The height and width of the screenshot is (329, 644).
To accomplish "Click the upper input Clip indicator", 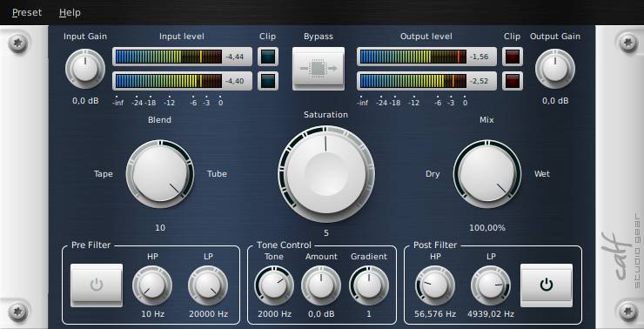I will (x=268, y=57).
